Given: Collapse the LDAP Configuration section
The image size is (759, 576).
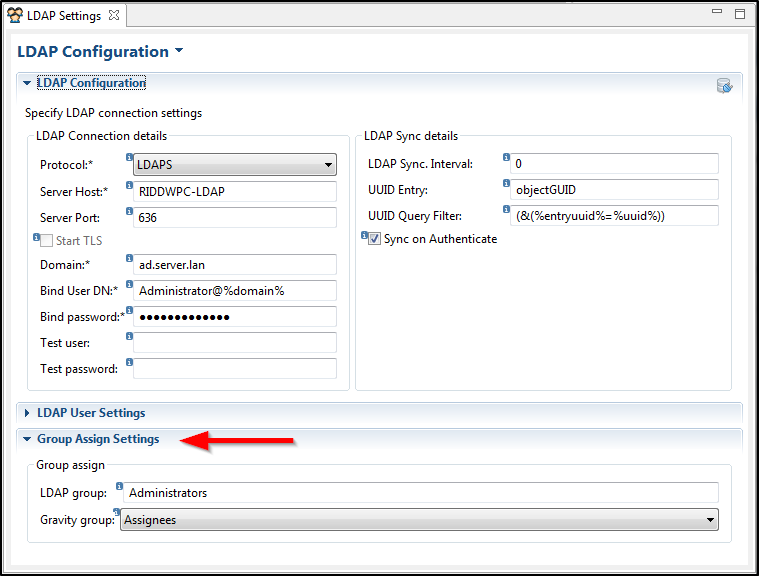Looking at the screenshot, I should (x=27, y=83).
